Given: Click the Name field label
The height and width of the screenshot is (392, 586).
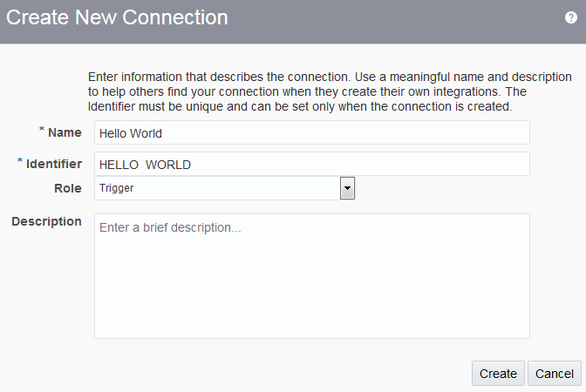Looking at the screenshot, I should pos(65,132).
